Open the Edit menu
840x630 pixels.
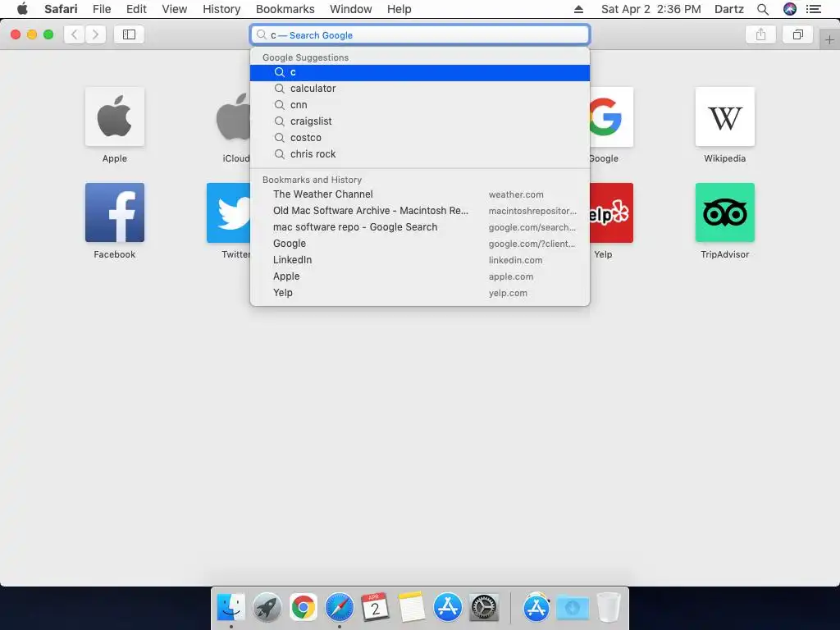[137, 9]
